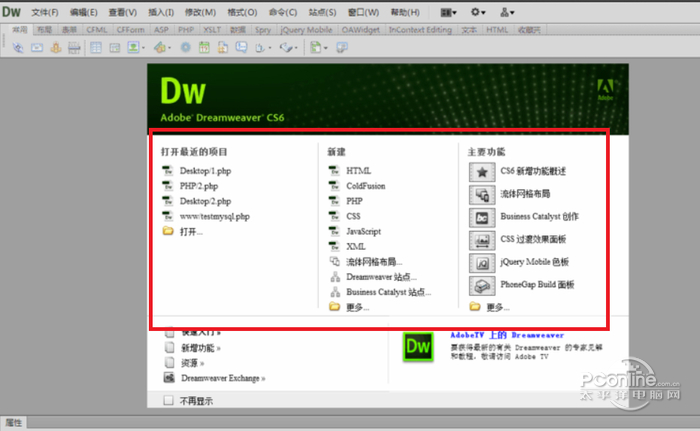Click the Server-Side Include icon

[223, 47]
